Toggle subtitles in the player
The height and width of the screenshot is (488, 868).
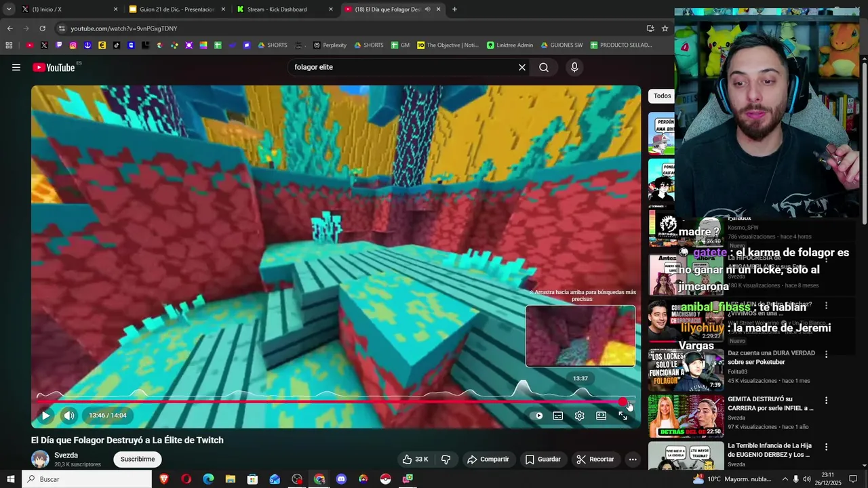click(557, 415)
